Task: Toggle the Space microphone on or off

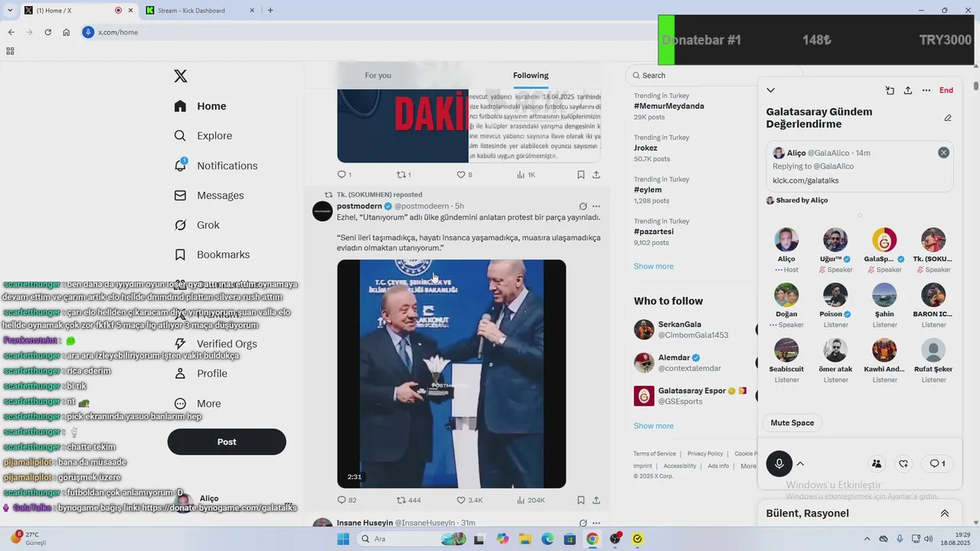Action: click(x=779, y=464)
